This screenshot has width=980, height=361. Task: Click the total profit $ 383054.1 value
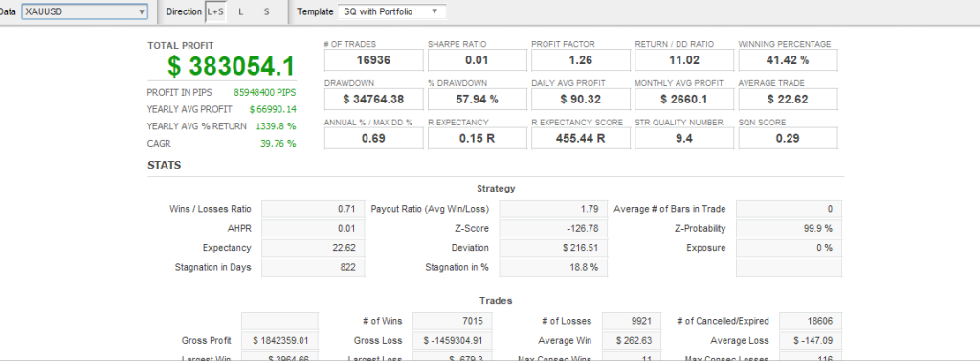pyautogui.click(x=231, y=66)
